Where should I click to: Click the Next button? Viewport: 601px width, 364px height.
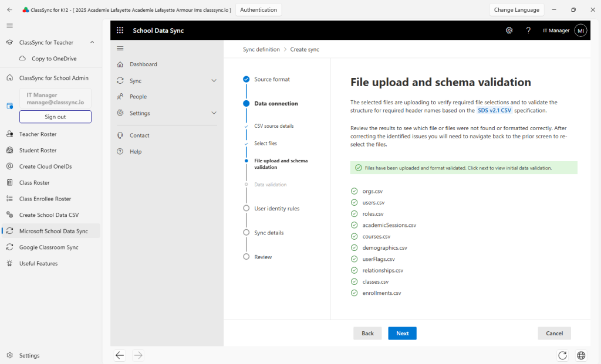click(402, 334)
